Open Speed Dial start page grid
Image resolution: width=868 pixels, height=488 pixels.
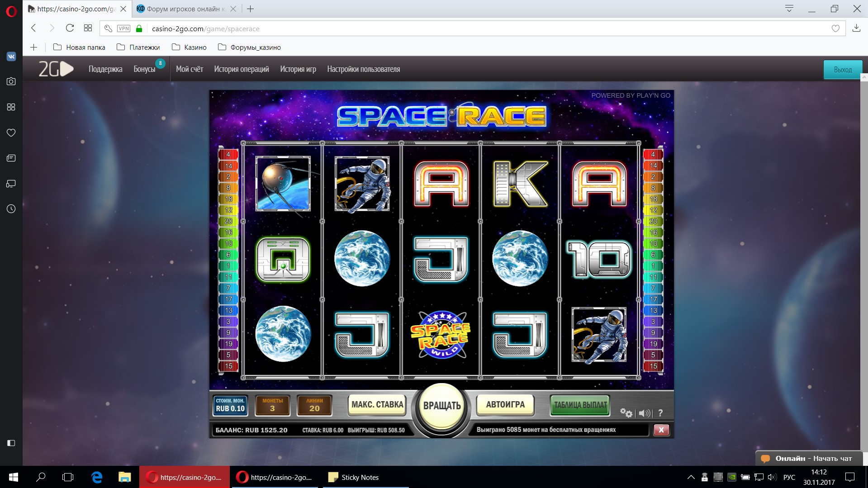point(88,28)
